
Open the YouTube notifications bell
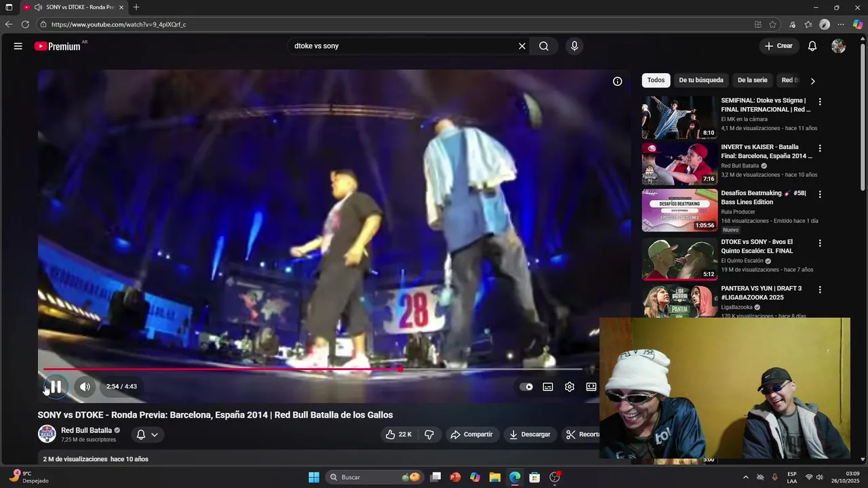(x=812, y=46)
